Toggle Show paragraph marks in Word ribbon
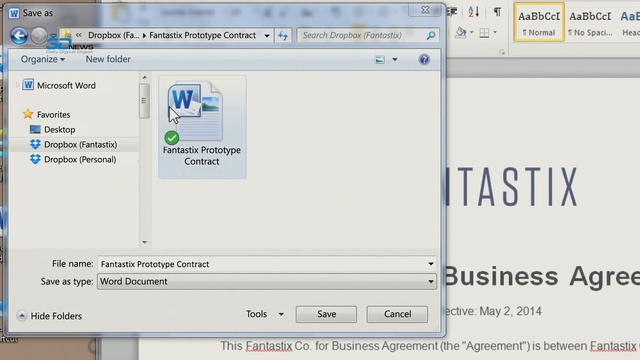 coord(497,12)
